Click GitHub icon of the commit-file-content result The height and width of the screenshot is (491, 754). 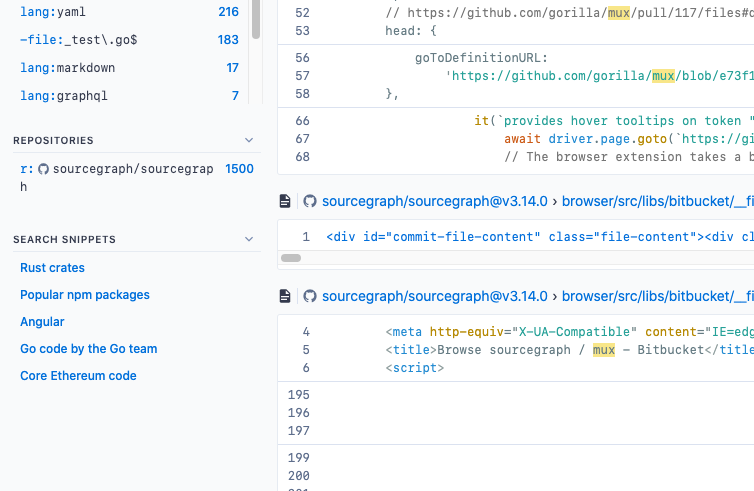click(310, 201)
